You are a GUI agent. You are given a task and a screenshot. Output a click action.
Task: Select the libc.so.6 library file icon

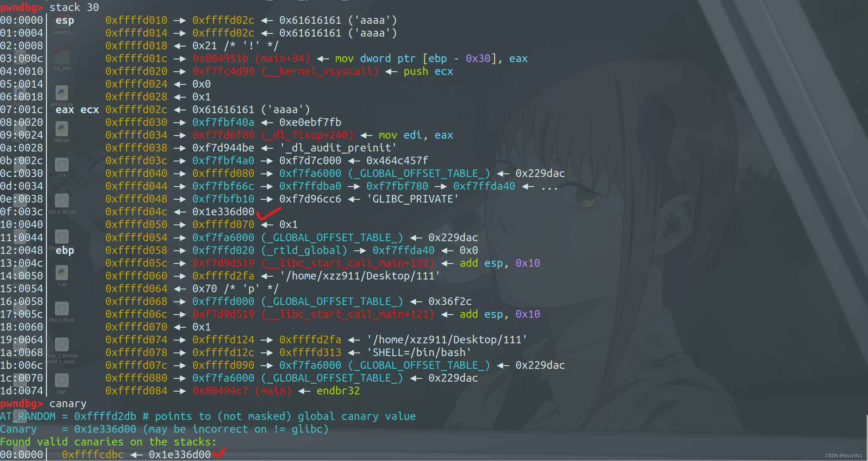pyautogui.click(x=20, y=309)
